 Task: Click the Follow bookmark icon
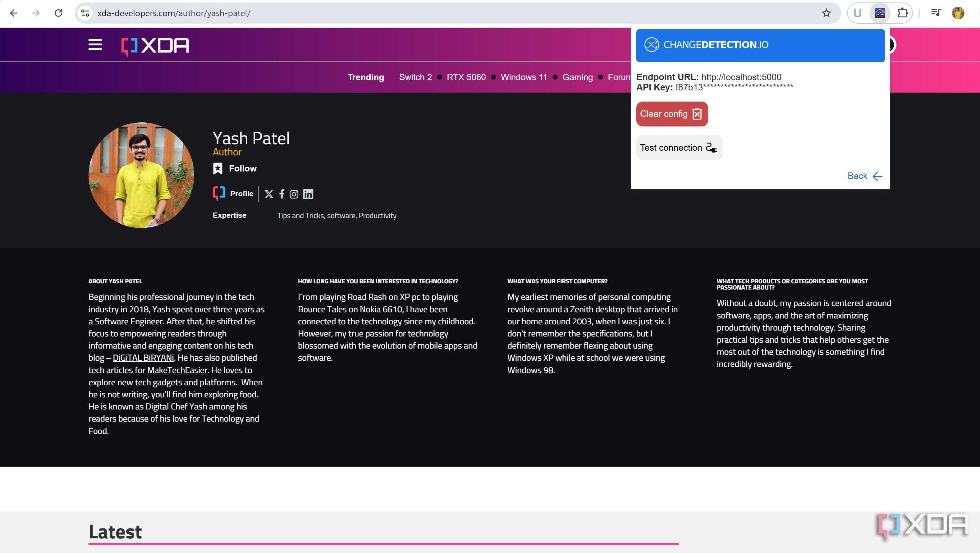tap(218, 168)
